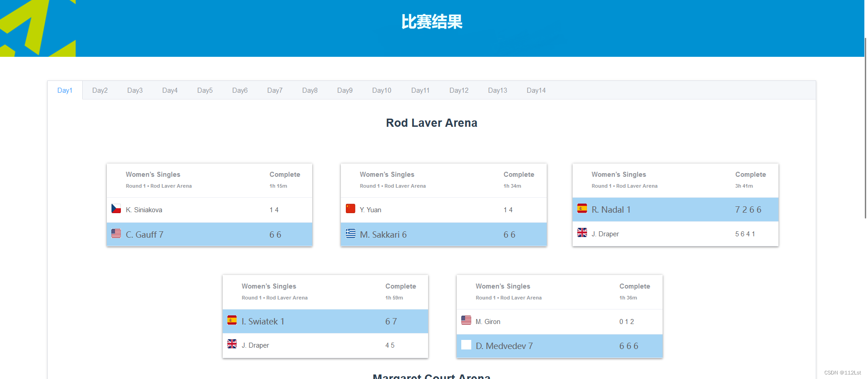This screenshot has width=868, height=379.
Task: Click the score 6 6 6 for Medvedev
Action: [629, 346]
